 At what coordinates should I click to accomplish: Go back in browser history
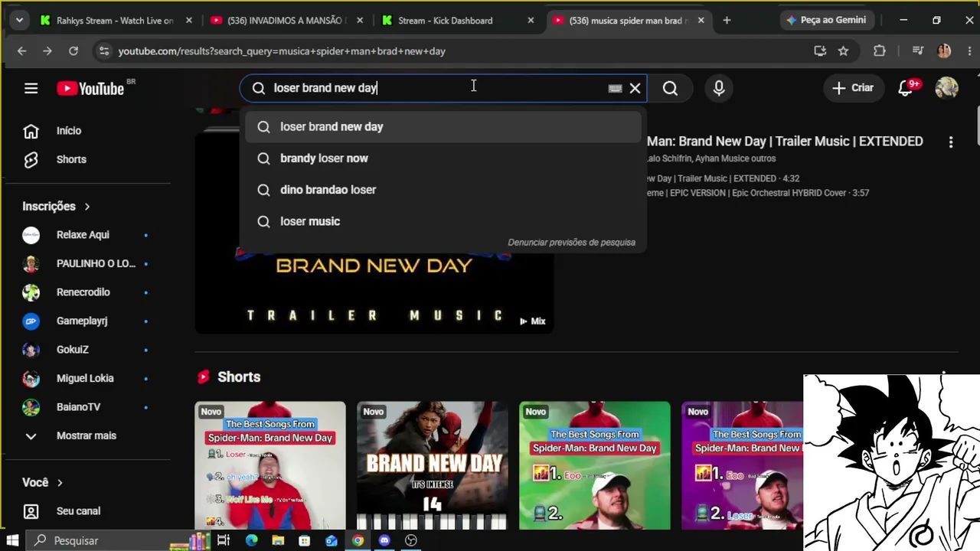(x=21, y=51)
